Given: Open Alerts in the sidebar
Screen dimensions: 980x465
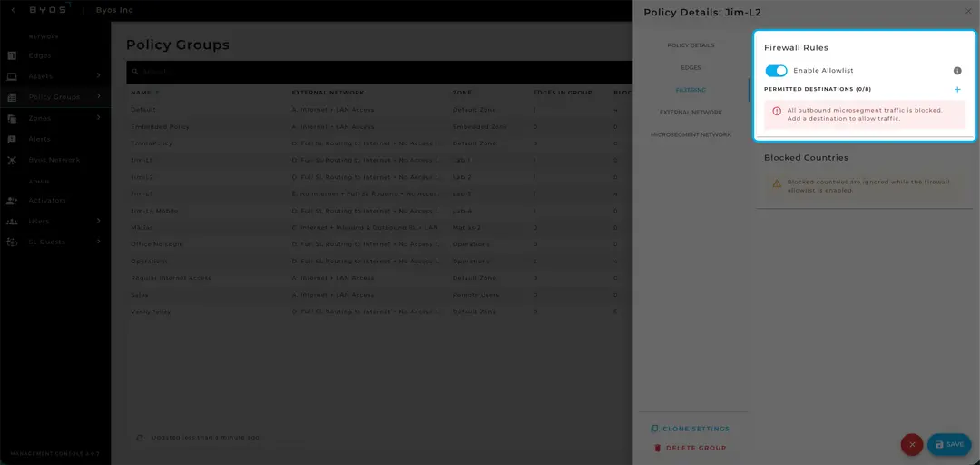Looking at the screenshot, I should tap(39, 139).
